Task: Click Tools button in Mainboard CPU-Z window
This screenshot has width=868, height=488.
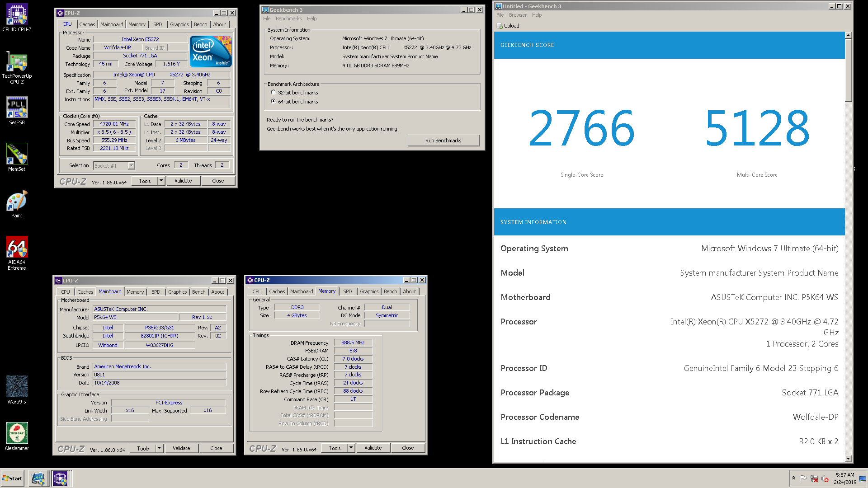Action: tap(143, 448)
